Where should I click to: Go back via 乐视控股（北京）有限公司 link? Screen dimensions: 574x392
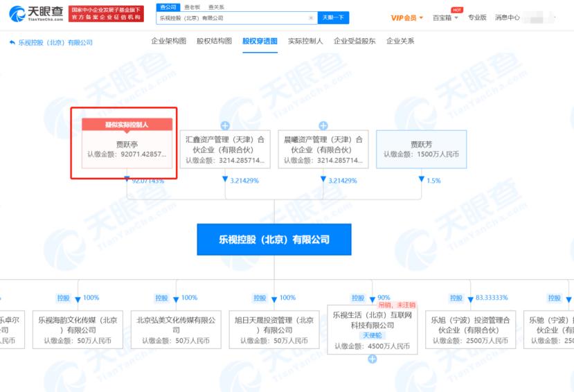click(x=51, y=42)
